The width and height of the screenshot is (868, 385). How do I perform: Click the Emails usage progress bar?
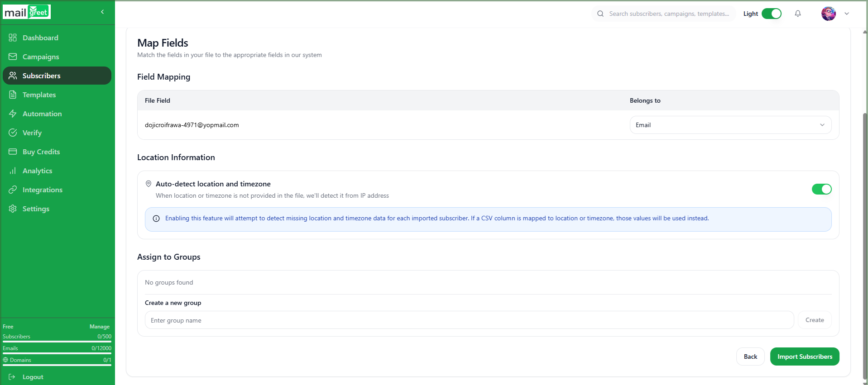pos(57,353)
